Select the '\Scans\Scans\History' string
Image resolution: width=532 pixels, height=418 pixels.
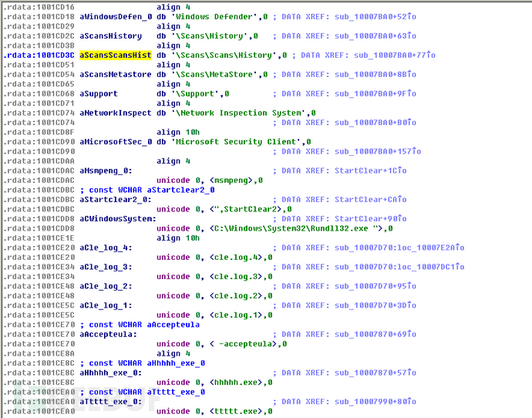click(x=224, y=56)
